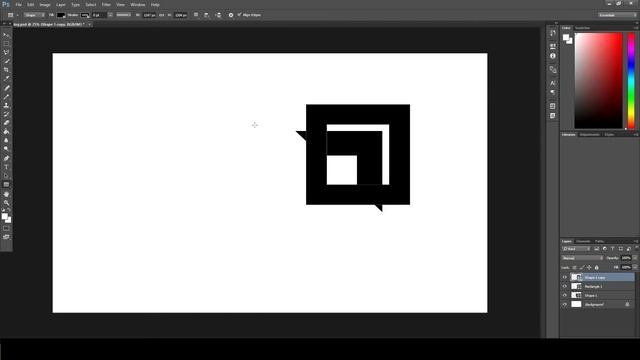
Task: Select the Eraser tool
Action: (x=6, y=123)
